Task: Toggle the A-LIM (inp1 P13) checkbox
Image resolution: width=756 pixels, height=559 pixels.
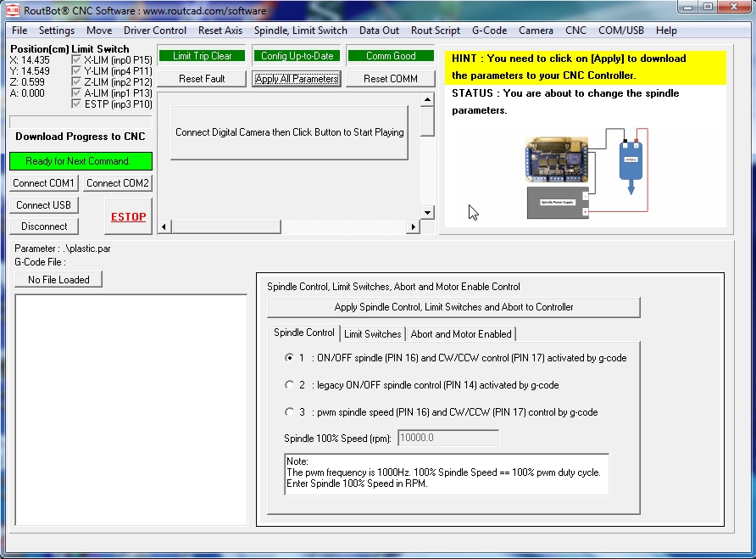Action: [x=75, y=92]
